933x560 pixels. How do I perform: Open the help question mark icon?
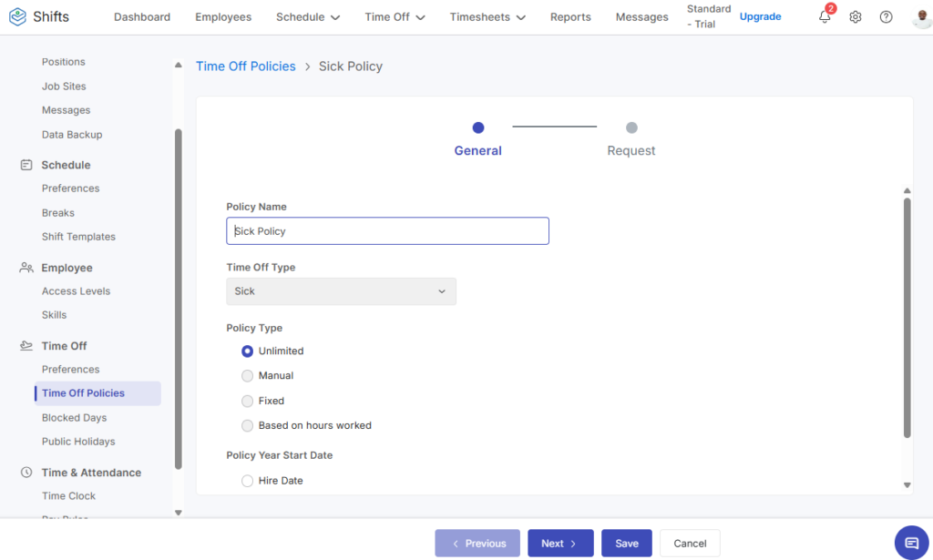pyautogui.click(x=886, y=16)
